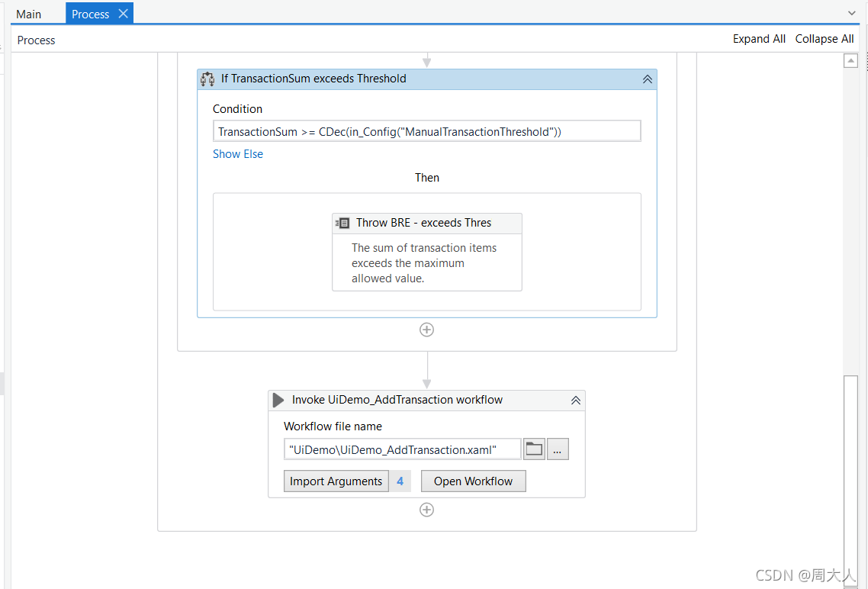Click Show Else link
This screenshot has height=589, width=868.
click(237, 153)
